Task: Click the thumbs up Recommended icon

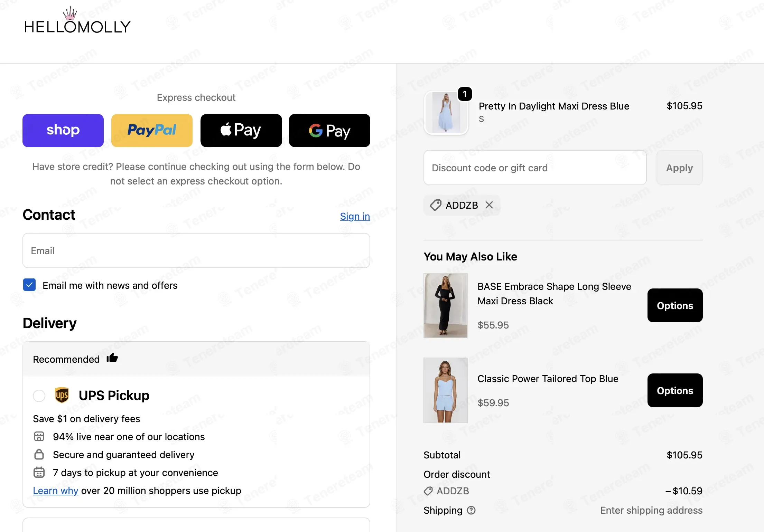Action: [x=112, y=358]
